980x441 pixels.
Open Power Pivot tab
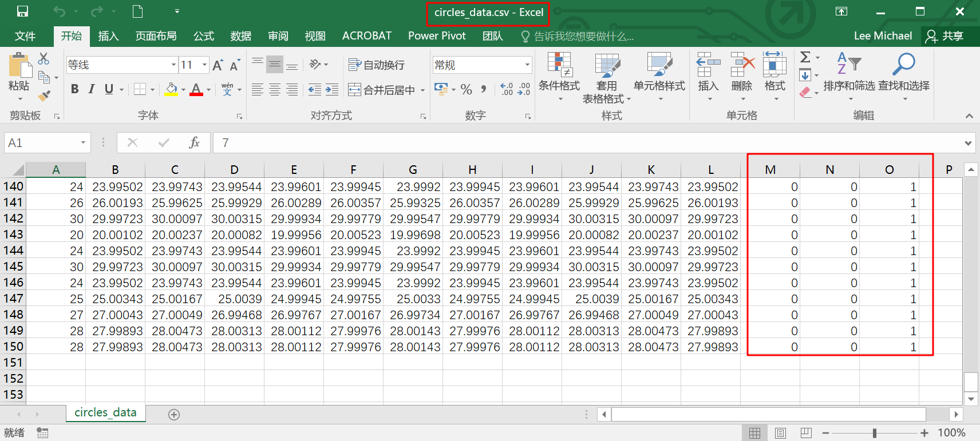point(437,36)
